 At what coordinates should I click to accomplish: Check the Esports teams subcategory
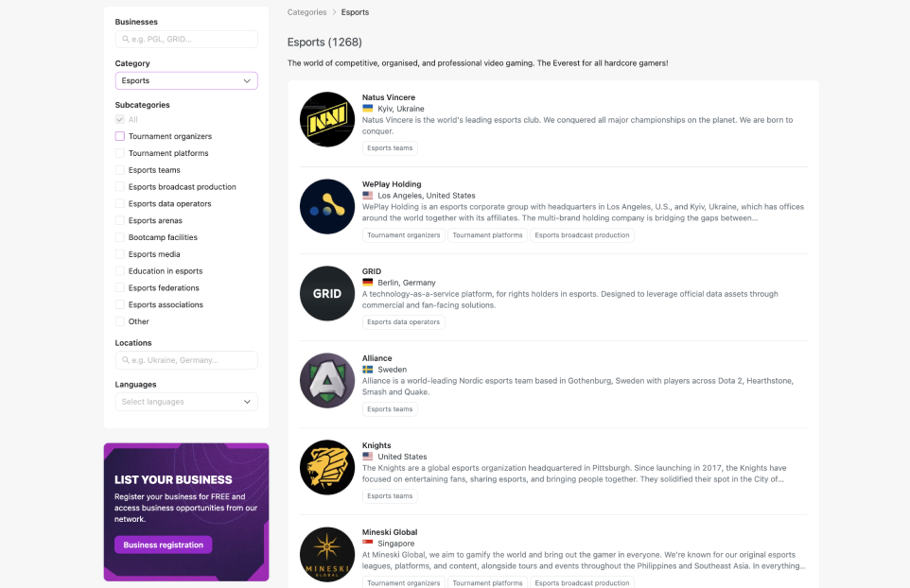(x=119, y=170)
